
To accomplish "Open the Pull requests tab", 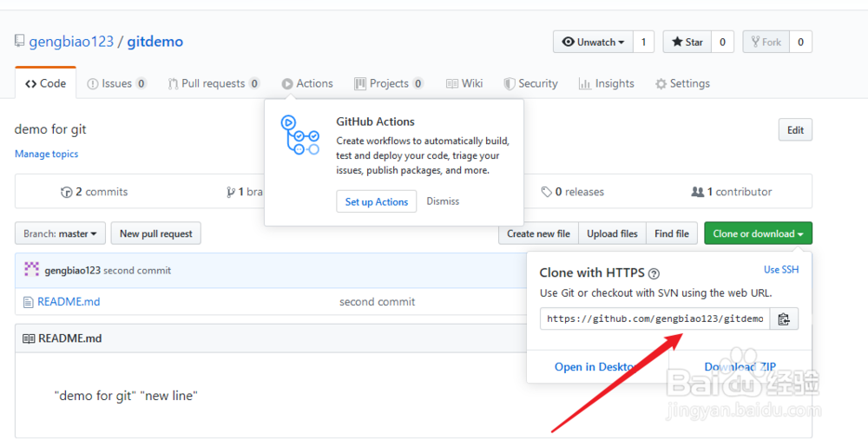I will (x=214, y=83).
